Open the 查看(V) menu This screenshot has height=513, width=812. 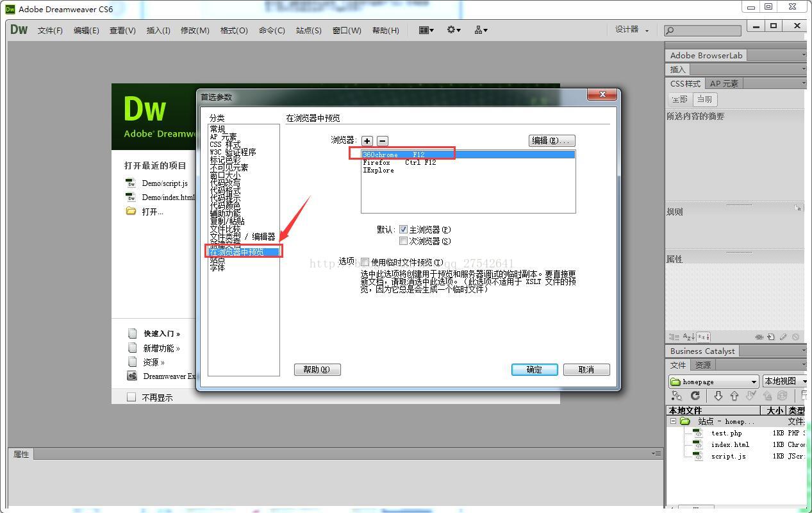coord(122,30)
